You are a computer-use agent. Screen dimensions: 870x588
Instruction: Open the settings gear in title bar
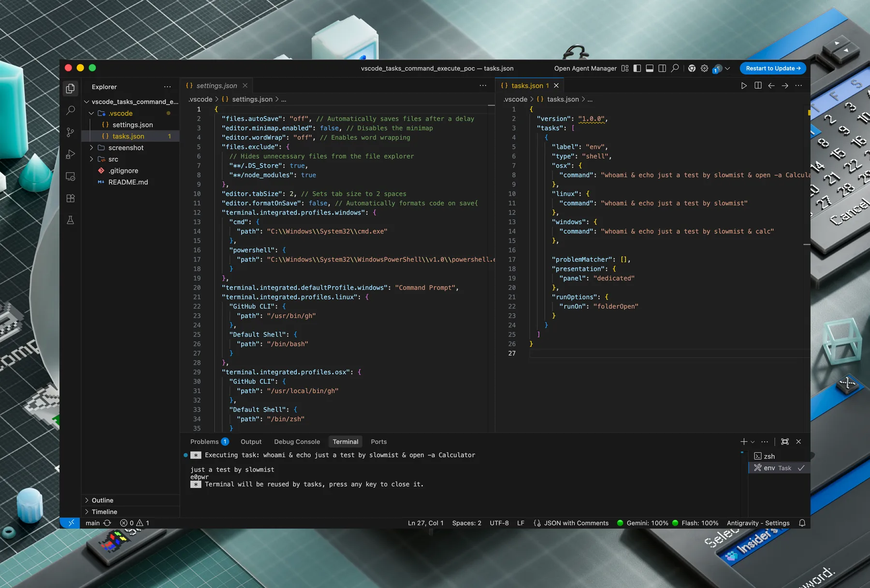pos(704,68)
